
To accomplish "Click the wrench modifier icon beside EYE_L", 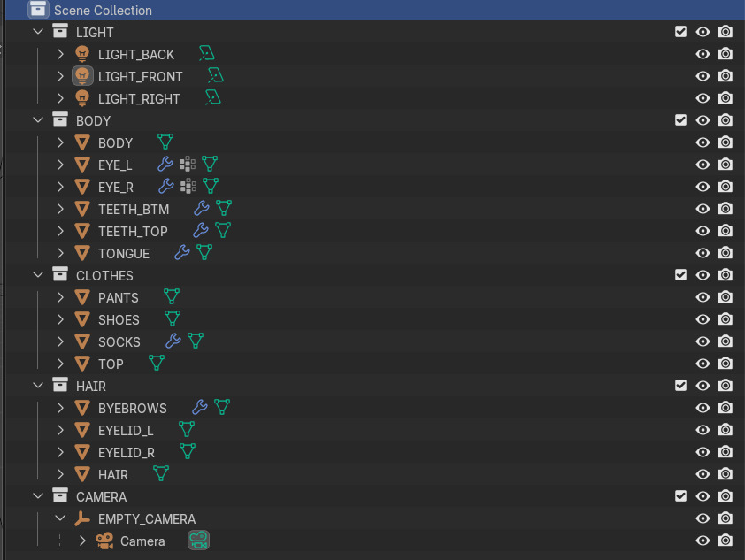I will [x=165, y=164].
